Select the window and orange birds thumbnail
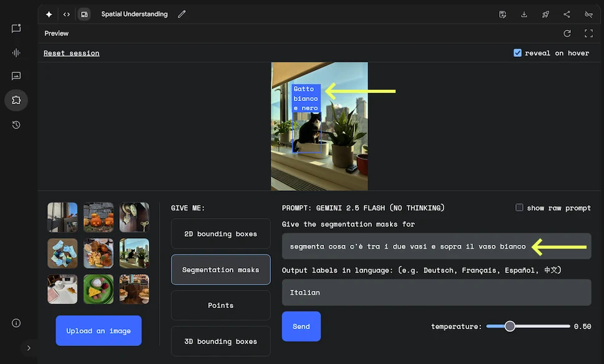Image resolution: width=604 pixels, height=364 pixels. pos(62,218)
